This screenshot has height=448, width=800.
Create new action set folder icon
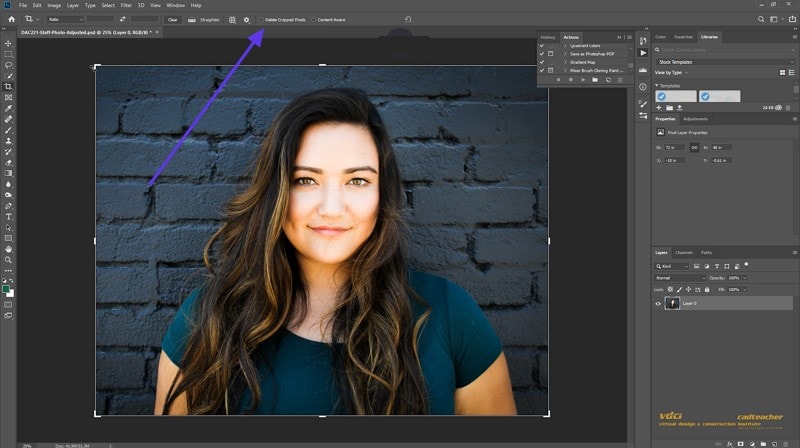point(595,80)
